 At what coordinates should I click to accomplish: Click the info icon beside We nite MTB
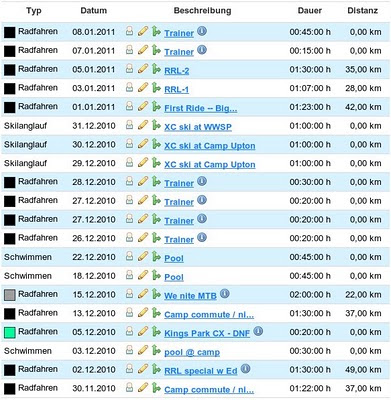click(x=225, y=293)
